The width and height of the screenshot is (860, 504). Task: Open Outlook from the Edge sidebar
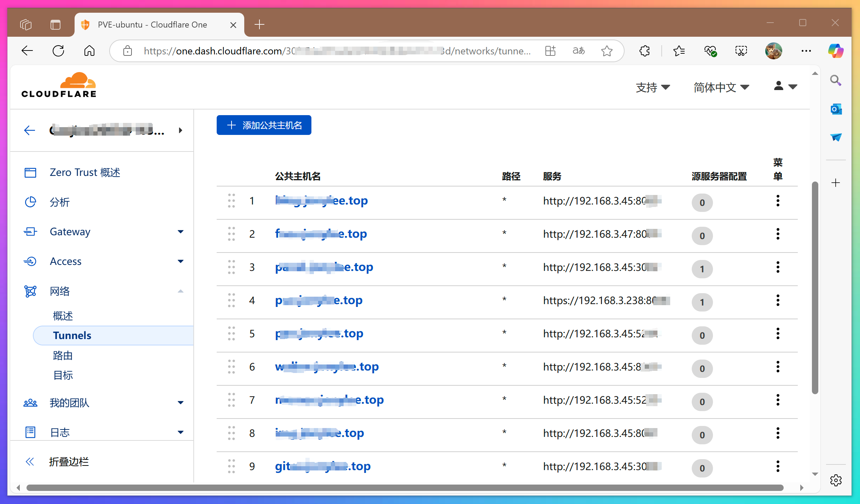[836, 109]
